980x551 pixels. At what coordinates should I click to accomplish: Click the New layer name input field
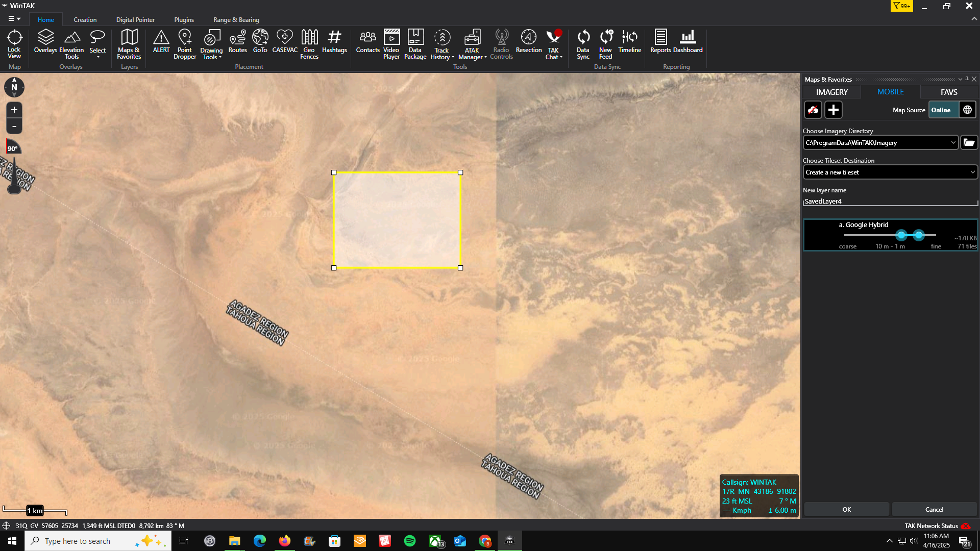[x=890, y=201]
